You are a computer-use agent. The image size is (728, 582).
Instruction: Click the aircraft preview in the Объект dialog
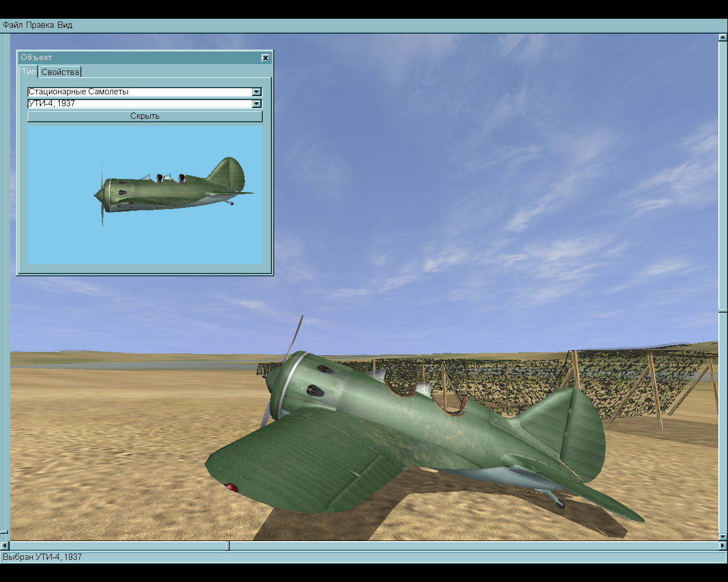pos(145,195)
